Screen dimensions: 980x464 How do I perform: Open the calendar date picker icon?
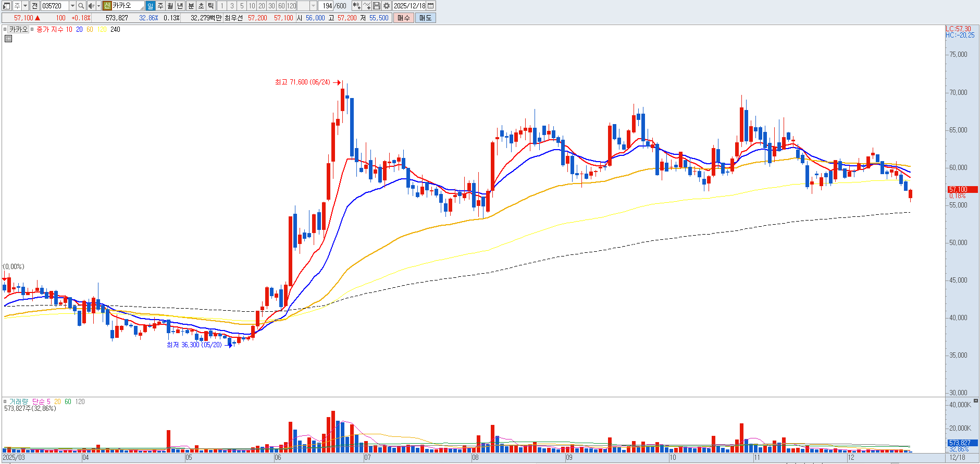pyautogui.click(x=430, y=6)
